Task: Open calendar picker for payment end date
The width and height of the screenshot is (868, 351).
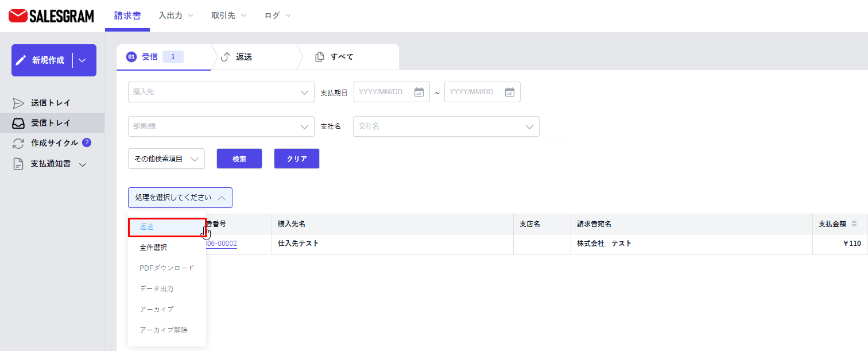Action: [x=509, y=92]
